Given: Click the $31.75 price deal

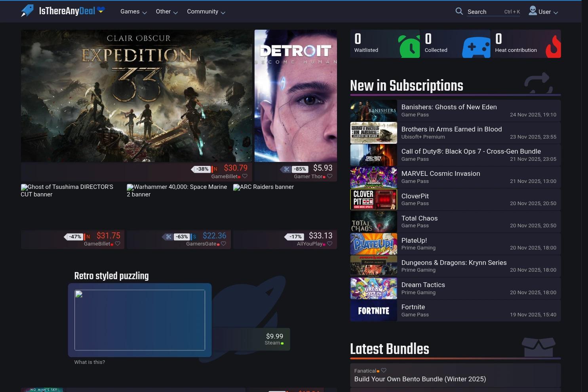Looking at the screenshot, I should coord(108,236).
